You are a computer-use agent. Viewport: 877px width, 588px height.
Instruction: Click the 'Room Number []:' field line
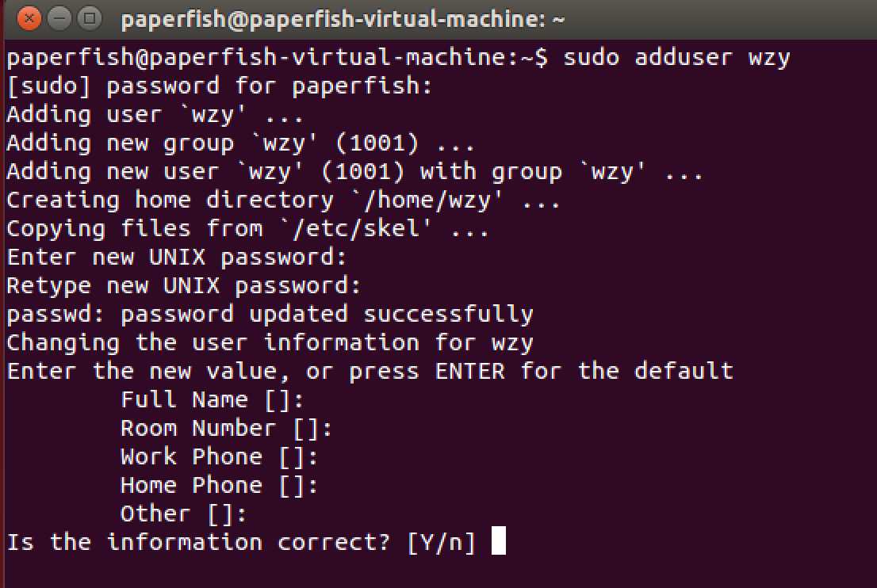(227, 428)
